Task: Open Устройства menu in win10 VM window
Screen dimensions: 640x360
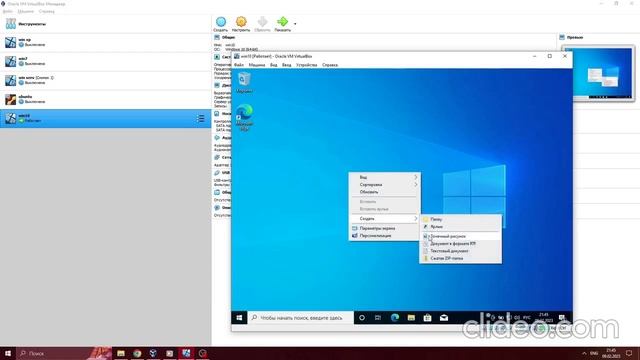Action: coord(307,65)
